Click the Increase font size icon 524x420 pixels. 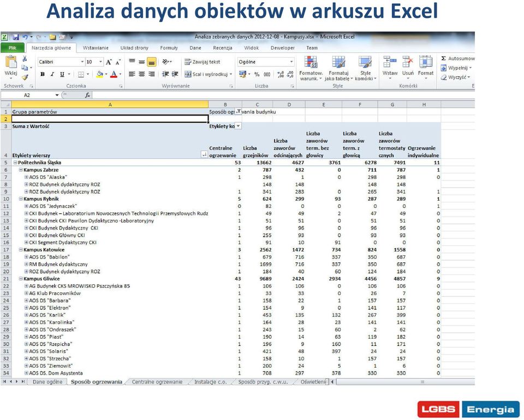click(109, 62)
